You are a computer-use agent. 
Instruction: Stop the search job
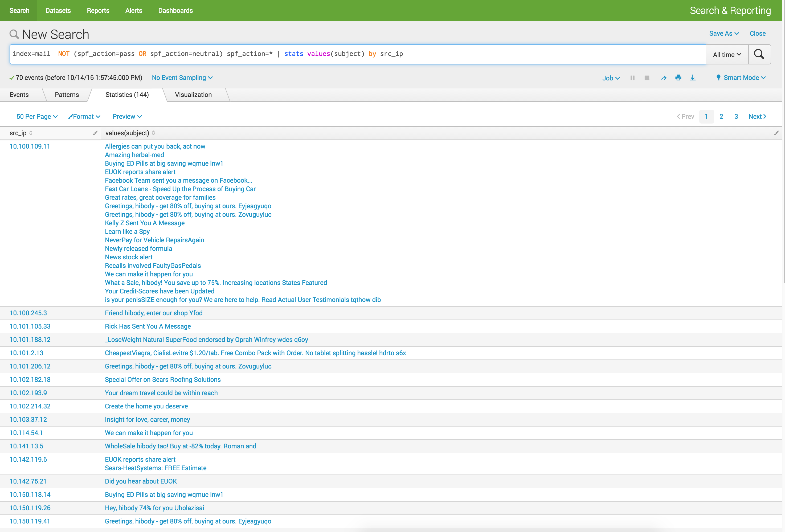coord(647,78)
